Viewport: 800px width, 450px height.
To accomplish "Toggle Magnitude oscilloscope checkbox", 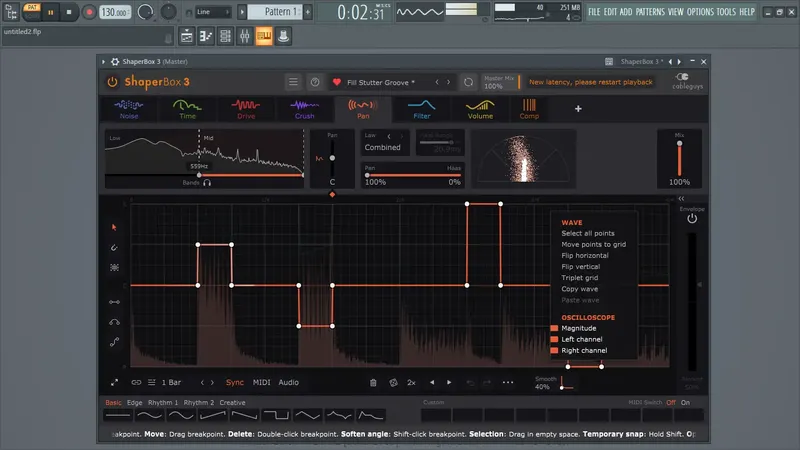I will tap(554, 328).
